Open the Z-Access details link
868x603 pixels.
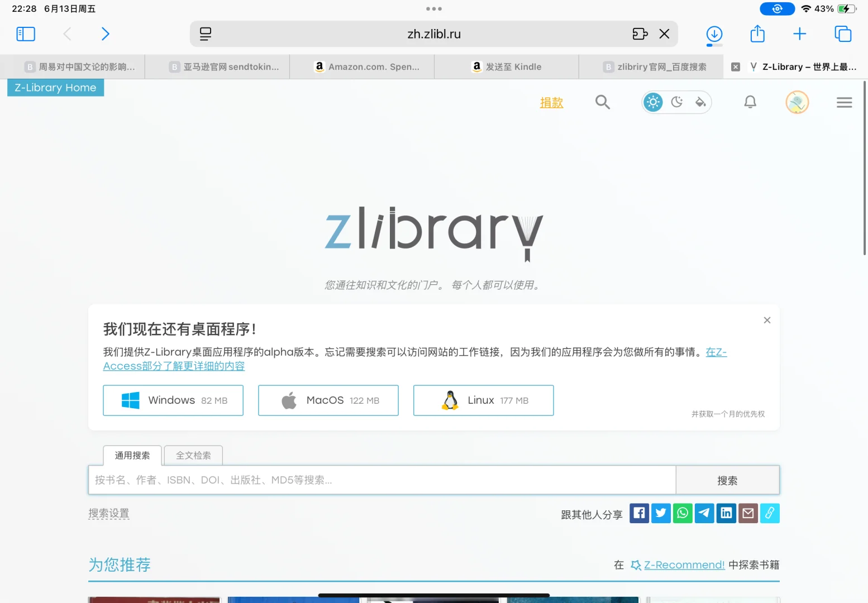174,366
